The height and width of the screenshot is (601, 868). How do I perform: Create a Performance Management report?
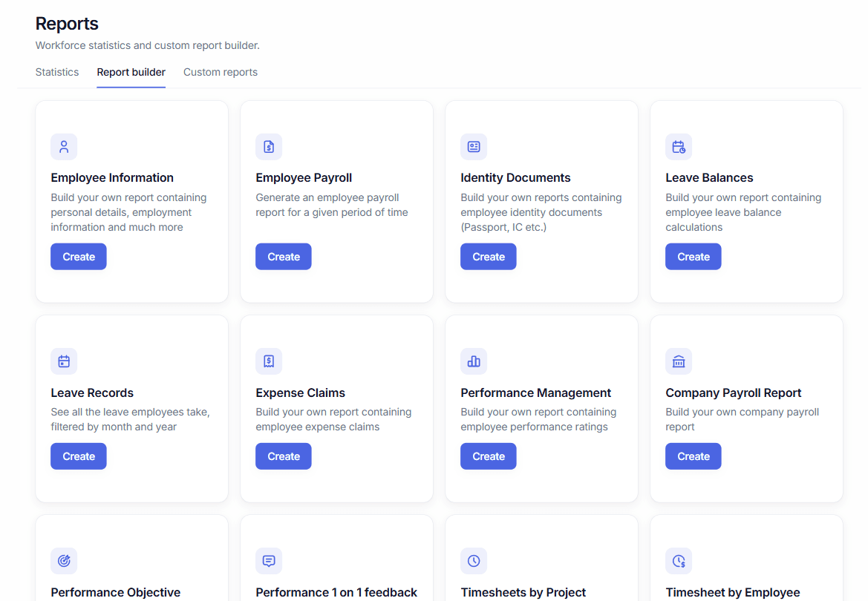click(x=489, y=456)
